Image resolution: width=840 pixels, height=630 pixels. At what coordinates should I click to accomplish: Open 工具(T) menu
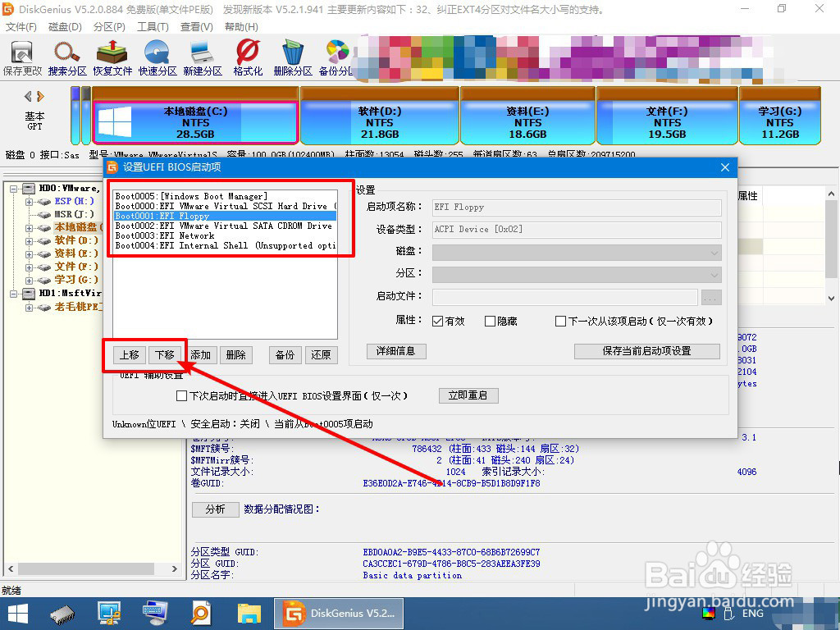[153, 27]
